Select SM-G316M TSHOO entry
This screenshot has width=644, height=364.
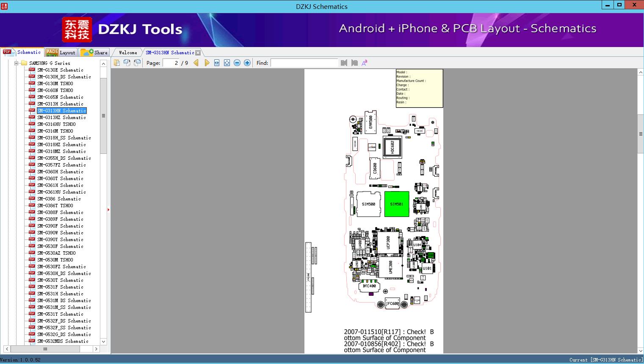pyautogui.click(x=55, y=131)
